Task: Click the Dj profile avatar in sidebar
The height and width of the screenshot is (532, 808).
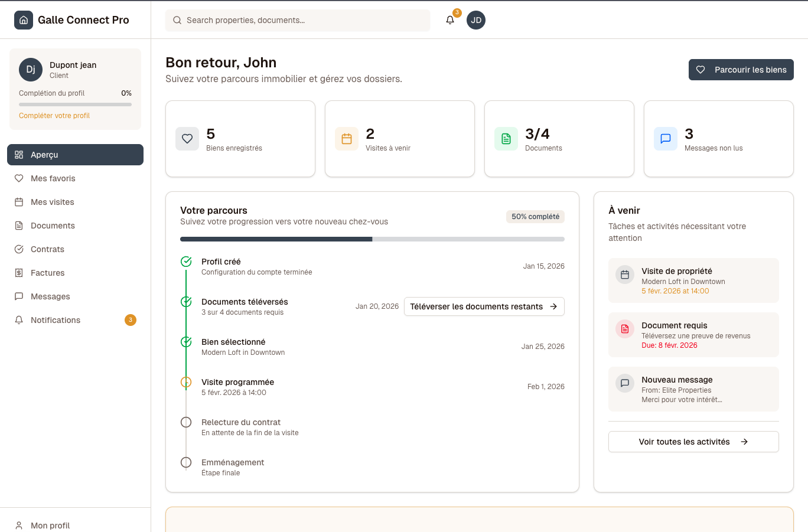Action: coord(31,70)
